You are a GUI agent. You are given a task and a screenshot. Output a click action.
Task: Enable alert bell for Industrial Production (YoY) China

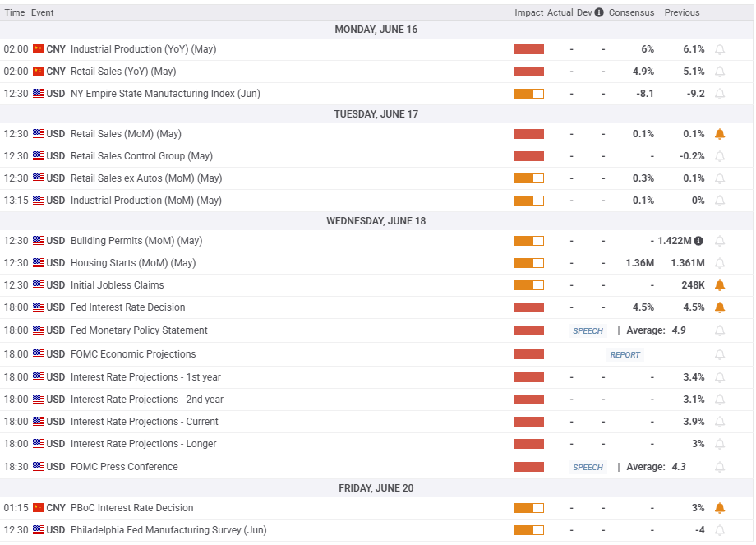coord(720,49)
